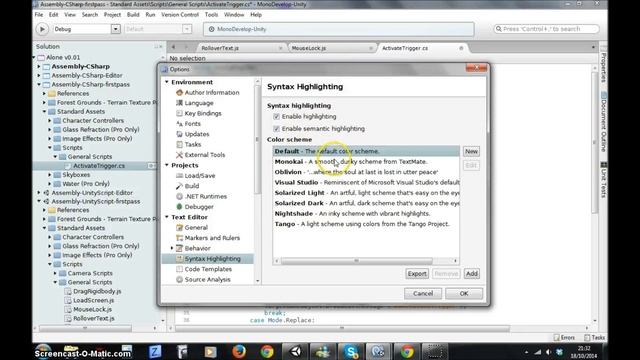Image resolution: width=640 pixels, height=360 pixels.
Task: Run the project with the play button
Action: (x=42, y=29)
